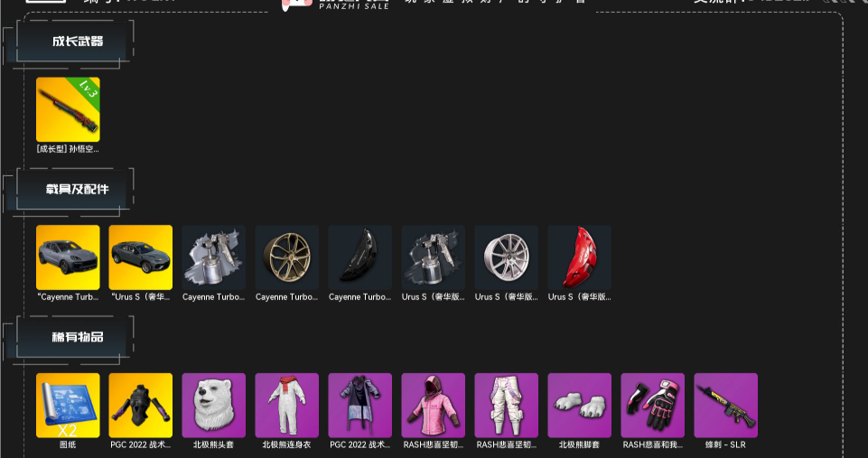This screenshot has width=868, height=458.
Task: Click the "北极熊连身衣" label
Action: point(286,444)
